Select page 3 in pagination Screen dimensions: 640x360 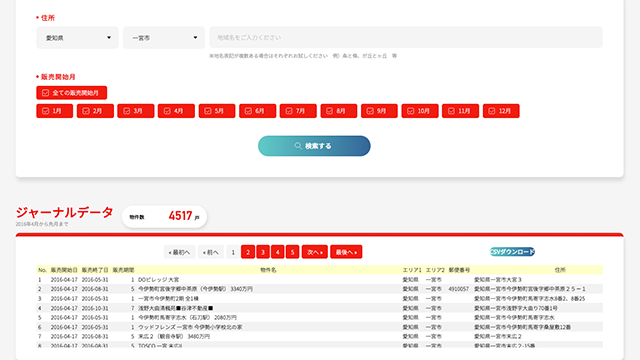tap(263, 252)
